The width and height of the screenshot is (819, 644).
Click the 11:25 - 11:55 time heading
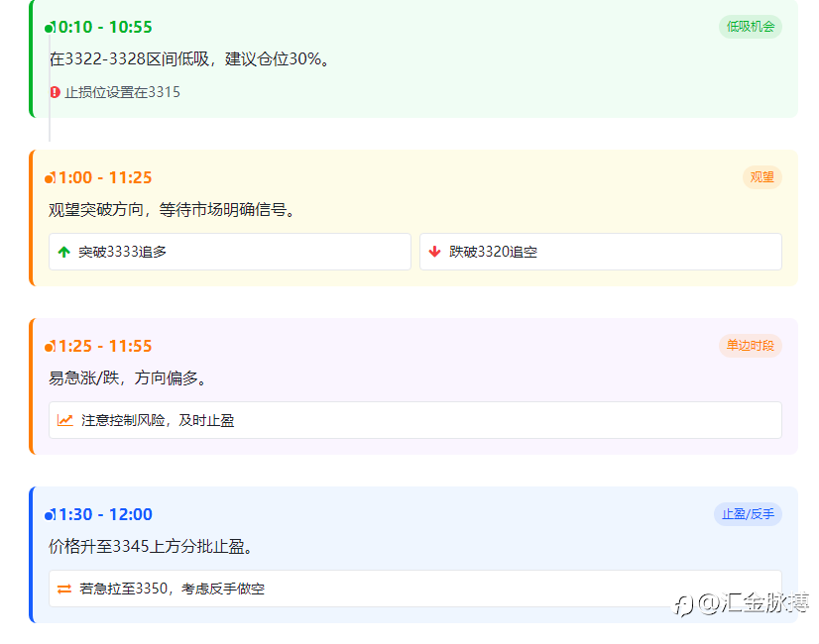102,346
